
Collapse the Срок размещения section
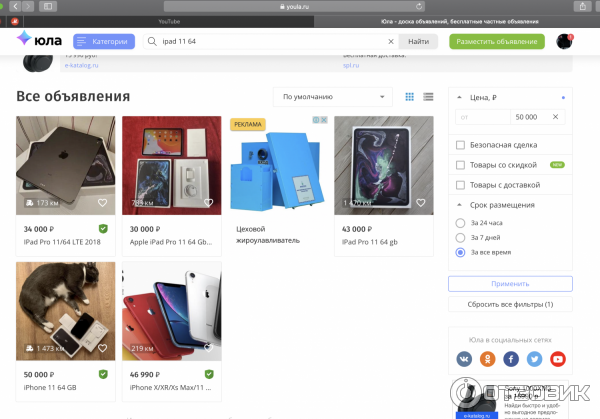pyautogui.click(x=458, y=204)
